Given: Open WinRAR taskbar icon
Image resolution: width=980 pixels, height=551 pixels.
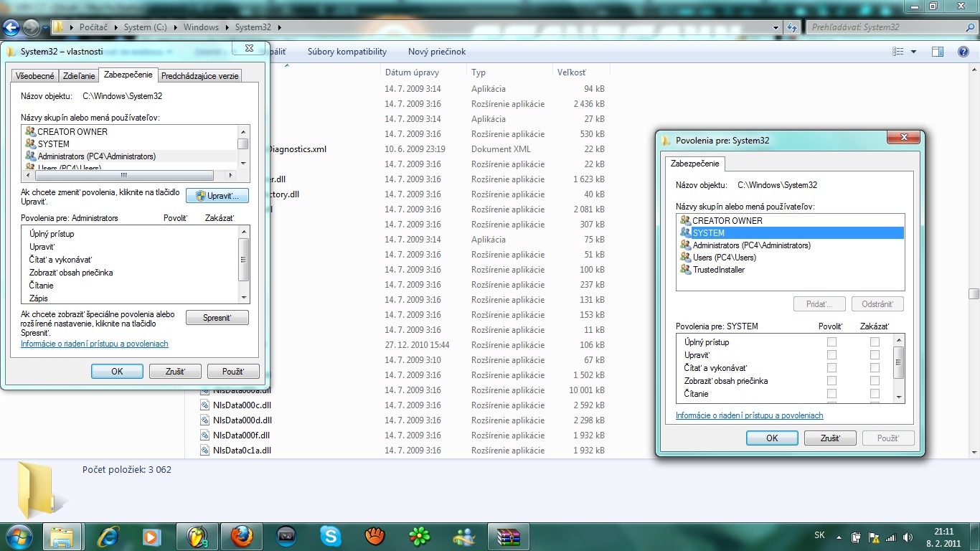Looking at the screenshot, I should 508,536.
